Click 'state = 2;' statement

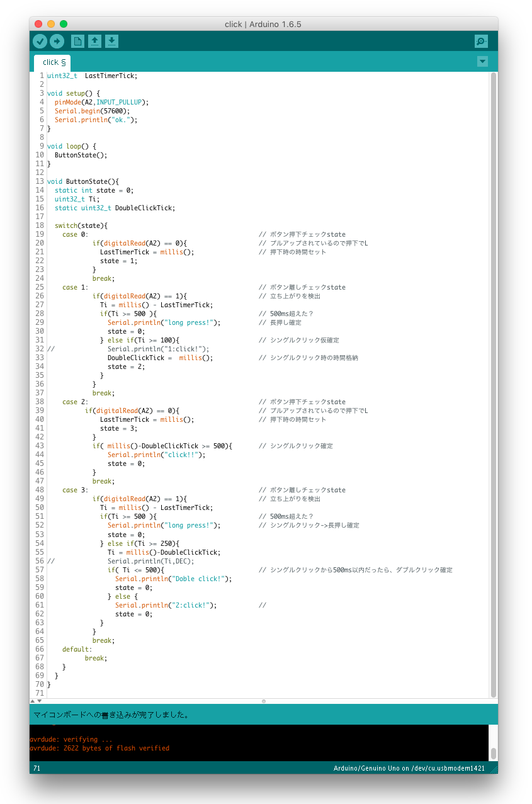click(127, 366)
